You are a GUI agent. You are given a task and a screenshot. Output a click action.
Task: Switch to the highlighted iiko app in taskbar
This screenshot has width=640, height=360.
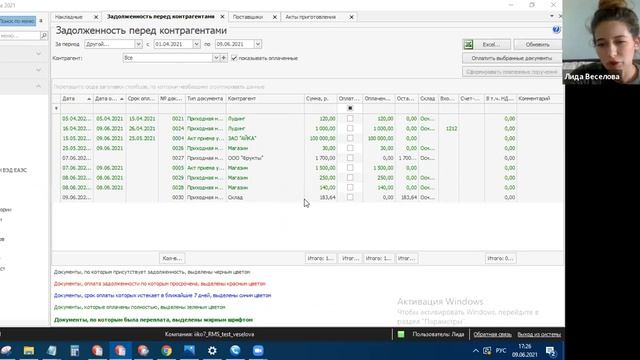[120, 351]
